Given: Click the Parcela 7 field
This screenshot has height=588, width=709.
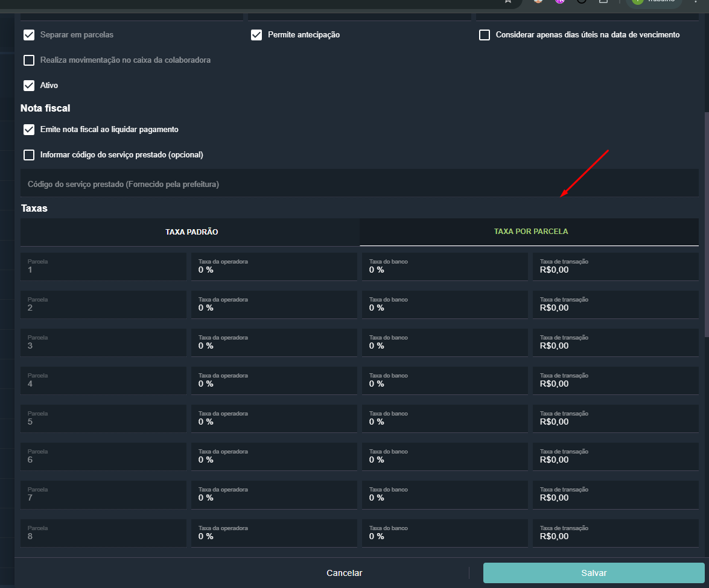Looking at the screenshot, I should tap(103, 495).
